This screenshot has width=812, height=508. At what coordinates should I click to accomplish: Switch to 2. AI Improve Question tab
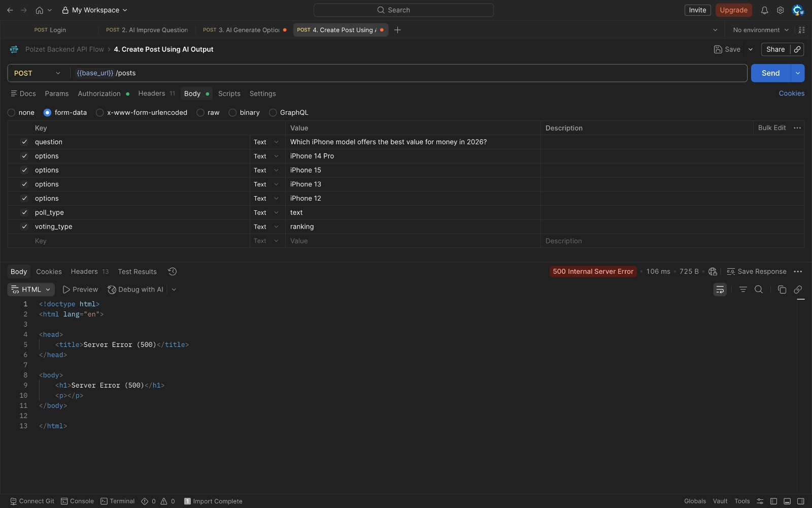(147, 30)
